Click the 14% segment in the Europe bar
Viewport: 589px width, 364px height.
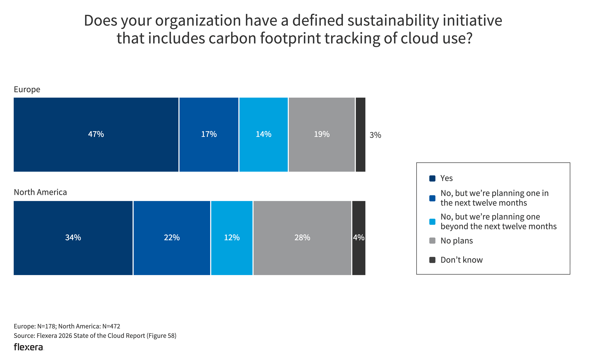tap(263, 134)
